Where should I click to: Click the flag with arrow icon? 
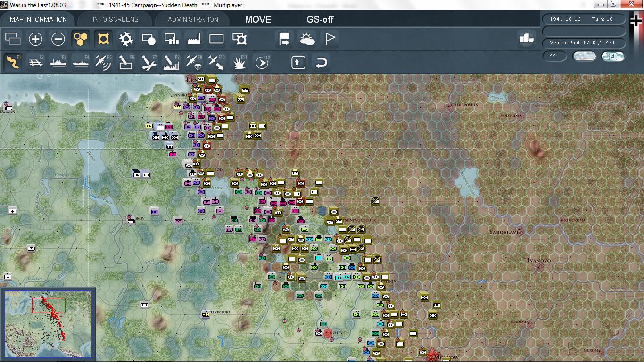(x=284, y=39)
